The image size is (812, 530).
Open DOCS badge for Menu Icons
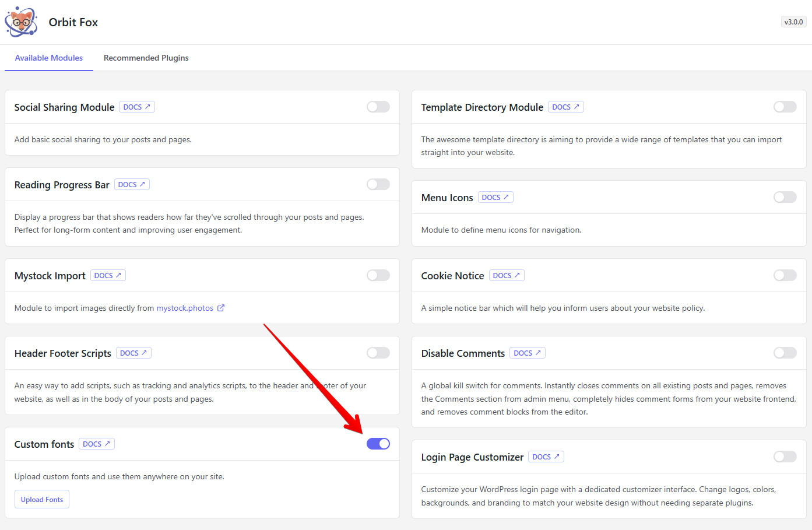[495, 198]
